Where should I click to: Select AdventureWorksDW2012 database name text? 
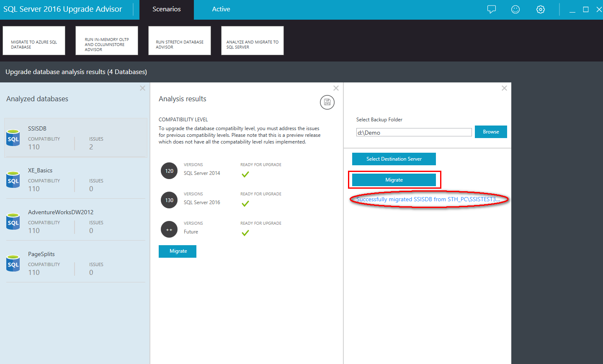pos(61,212)
